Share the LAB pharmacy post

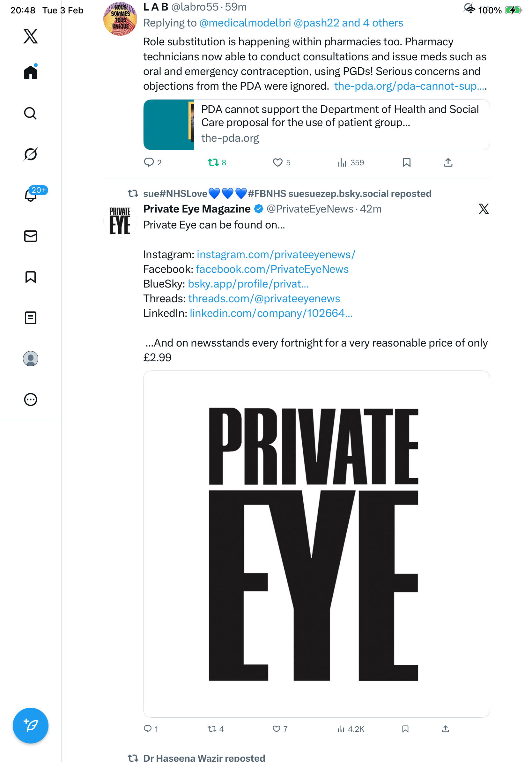[x=448, y=163]
